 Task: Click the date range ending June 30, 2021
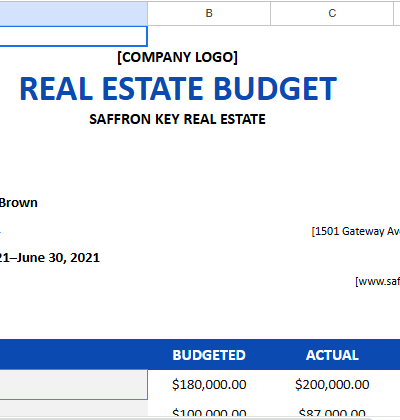coord(50,258)
